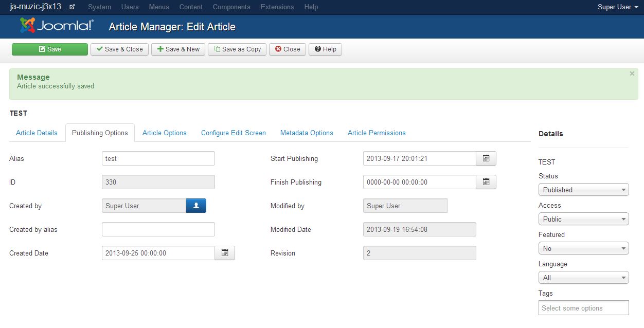Switch to the Article Details tab
The height and width of the screenshot is (328, 644).
[37, 133]
